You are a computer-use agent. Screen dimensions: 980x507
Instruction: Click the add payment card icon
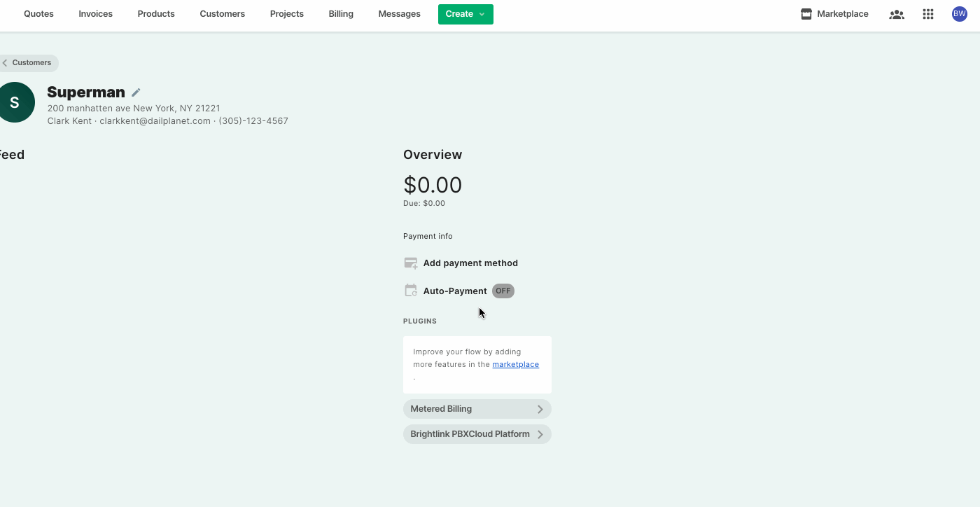pyautogui.click(x=411, y=263)
